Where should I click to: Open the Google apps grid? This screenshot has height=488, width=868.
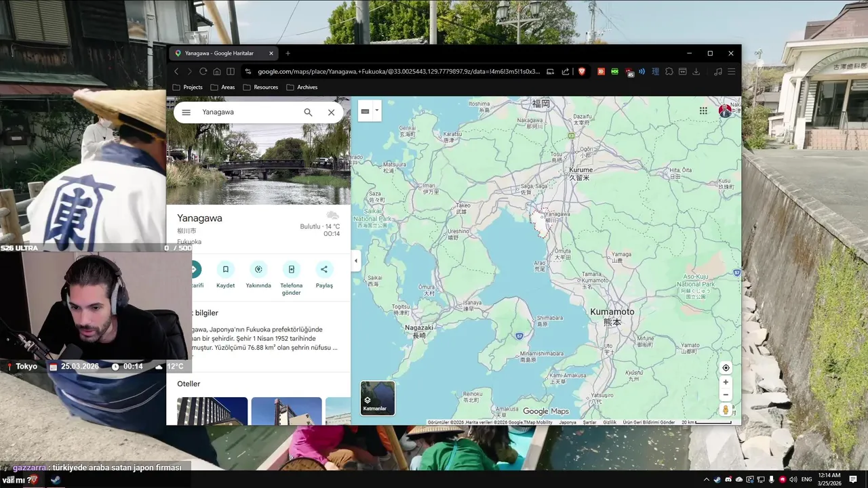point(703,110)
